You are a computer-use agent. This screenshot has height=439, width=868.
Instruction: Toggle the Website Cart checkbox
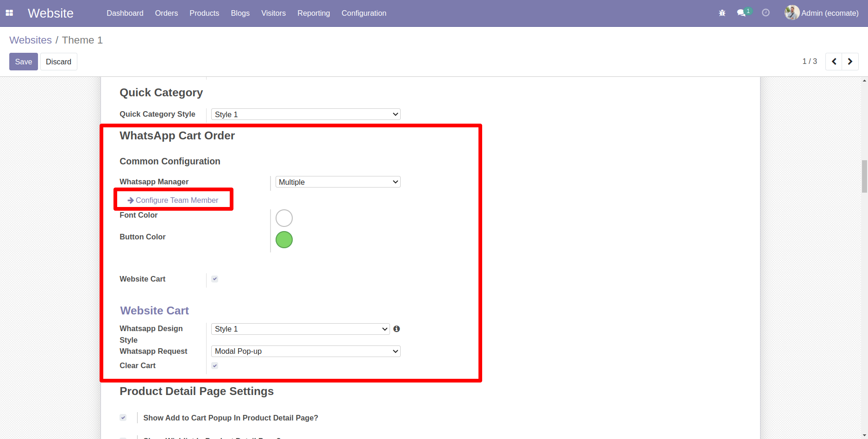[x=215, y=279]
